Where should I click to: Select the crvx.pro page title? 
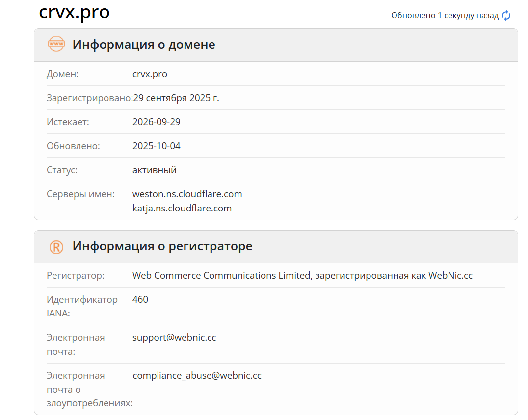(x=74, y=13)
